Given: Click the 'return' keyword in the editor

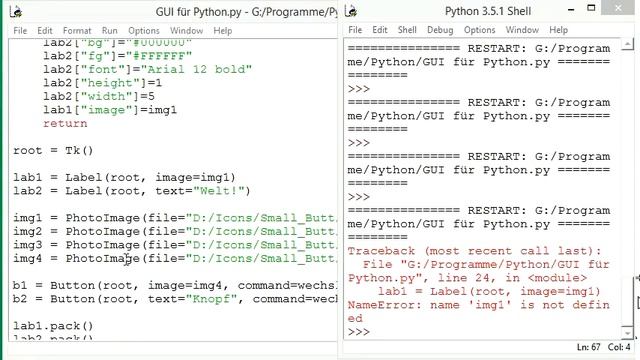Looking at the screenshot, I should 65,123.
